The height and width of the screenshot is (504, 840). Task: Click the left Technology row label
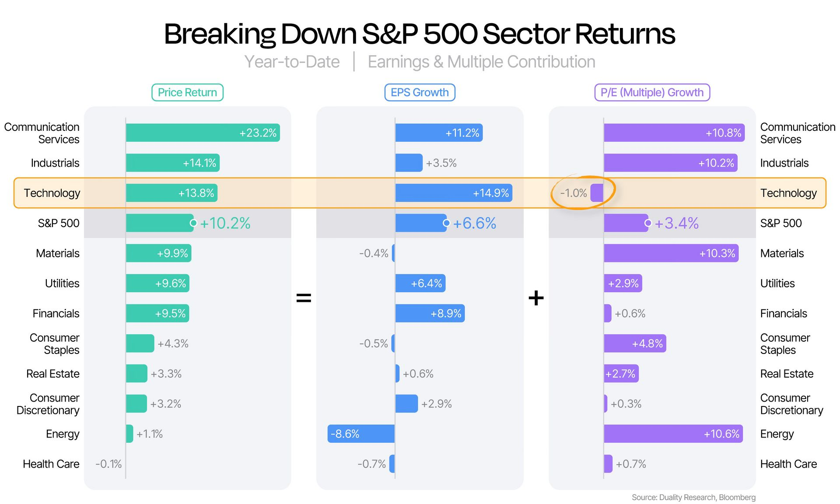[x=52, y=193]
